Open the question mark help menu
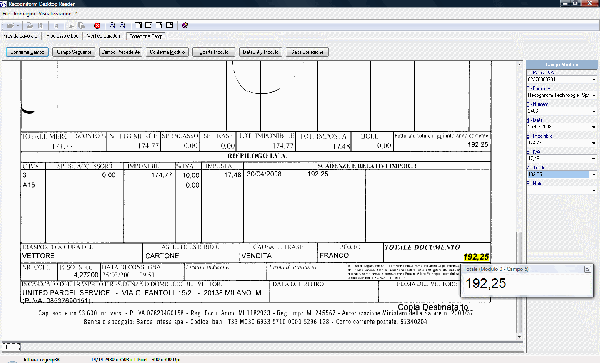 click(76, 14)
